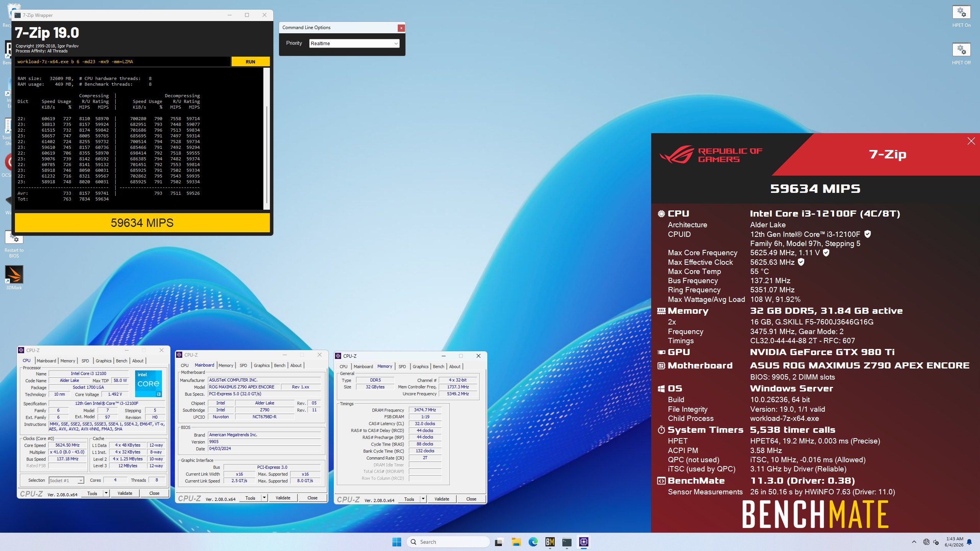Open the network tray icon
This screenshot has height=551, width=980.
[x=926, y=542]
